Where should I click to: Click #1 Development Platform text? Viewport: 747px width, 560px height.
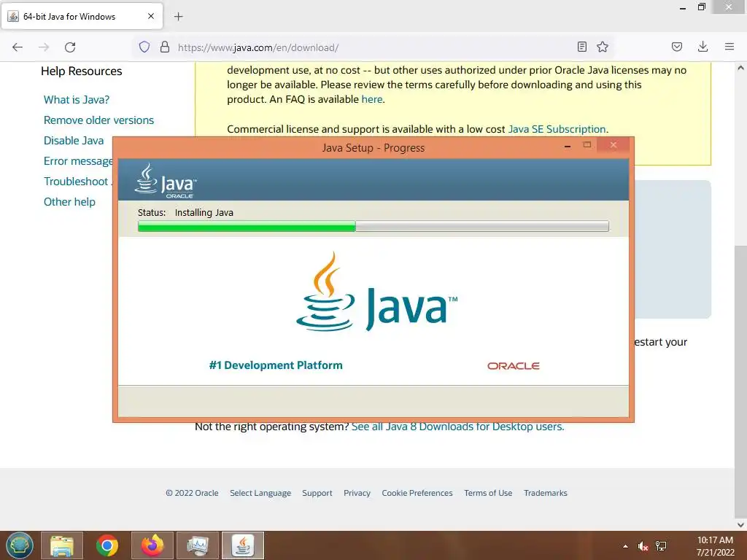coord(276,365)
